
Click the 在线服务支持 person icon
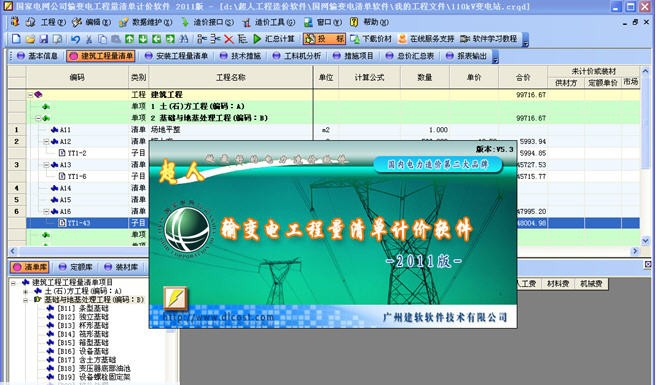click(x=402, y=39)
